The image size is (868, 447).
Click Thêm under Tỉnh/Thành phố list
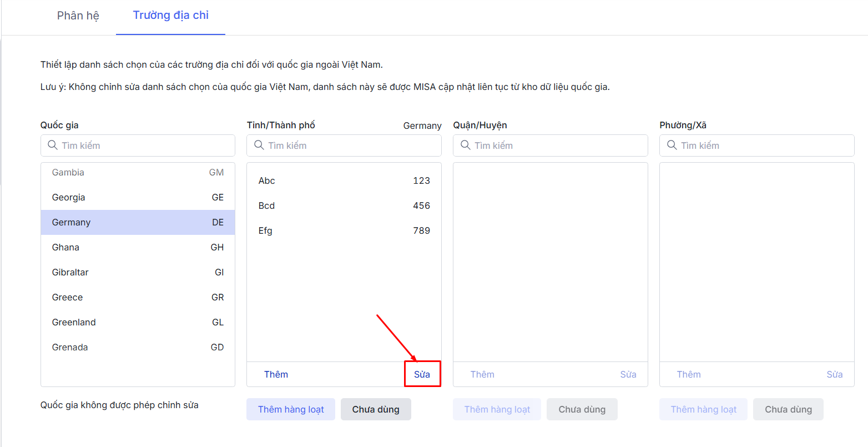click(x=276, y=374)
